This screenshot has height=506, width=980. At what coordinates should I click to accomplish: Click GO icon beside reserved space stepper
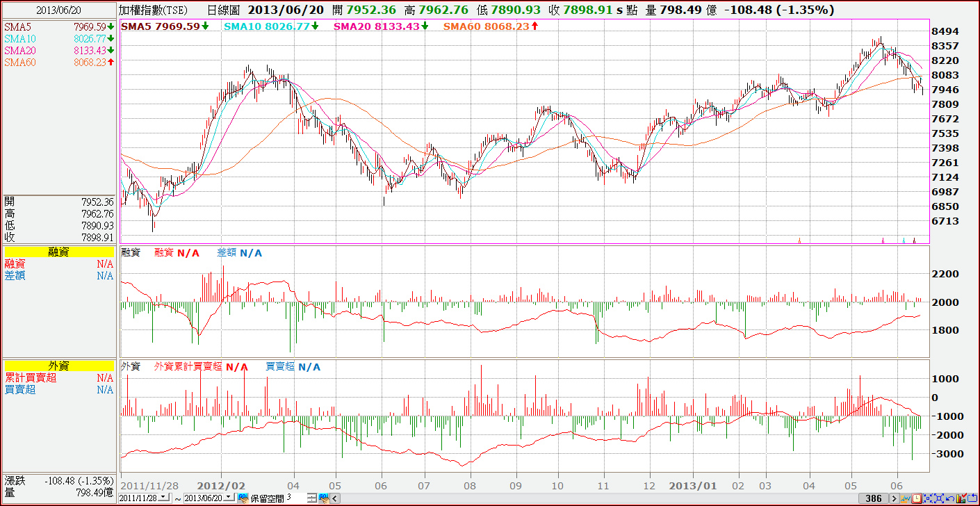(x=323, y=498)
